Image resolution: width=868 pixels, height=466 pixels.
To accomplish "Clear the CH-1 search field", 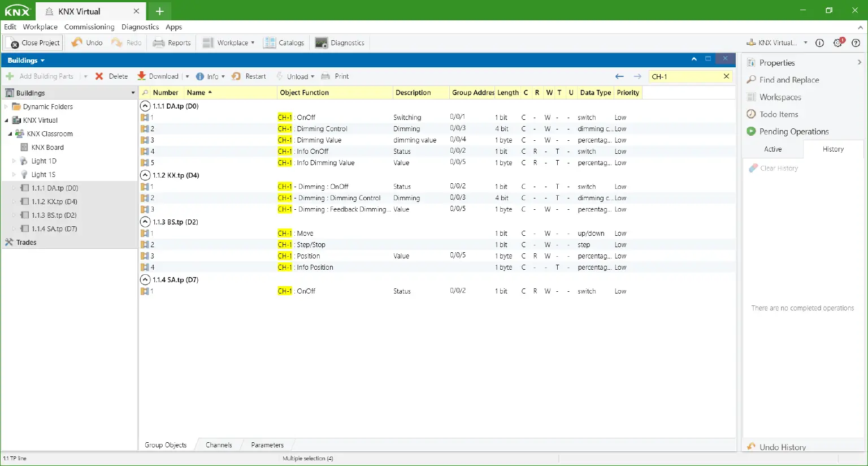I will 727,76.
